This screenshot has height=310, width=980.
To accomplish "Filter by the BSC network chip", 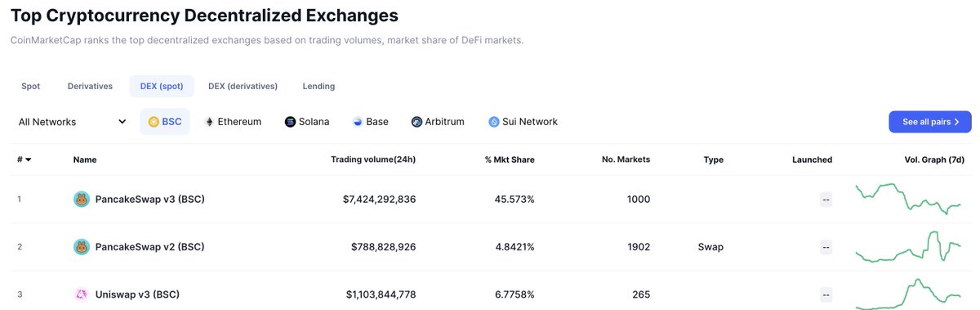I will tap(165, 122).
